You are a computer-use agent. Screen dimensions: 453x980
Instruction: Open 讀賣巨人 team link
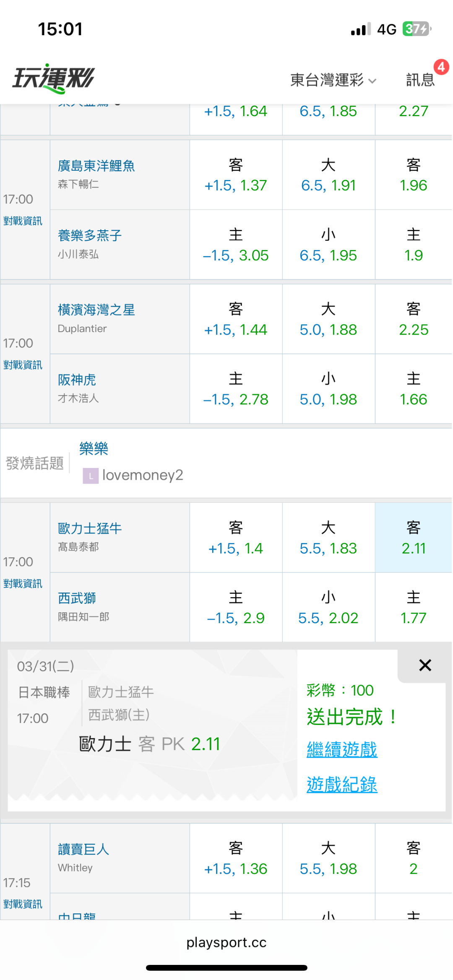(x=83, y=849)
